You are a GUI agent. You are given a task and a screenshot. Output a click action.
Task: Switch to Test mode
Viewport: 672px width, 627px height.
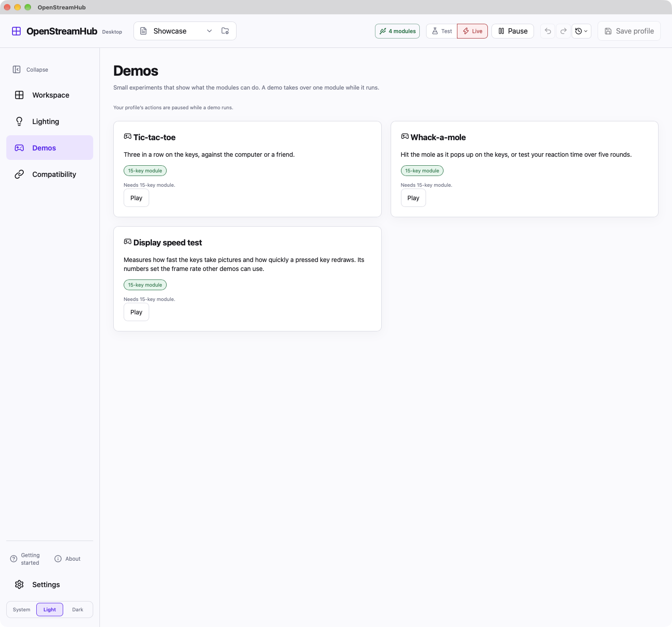pos(442,31)
